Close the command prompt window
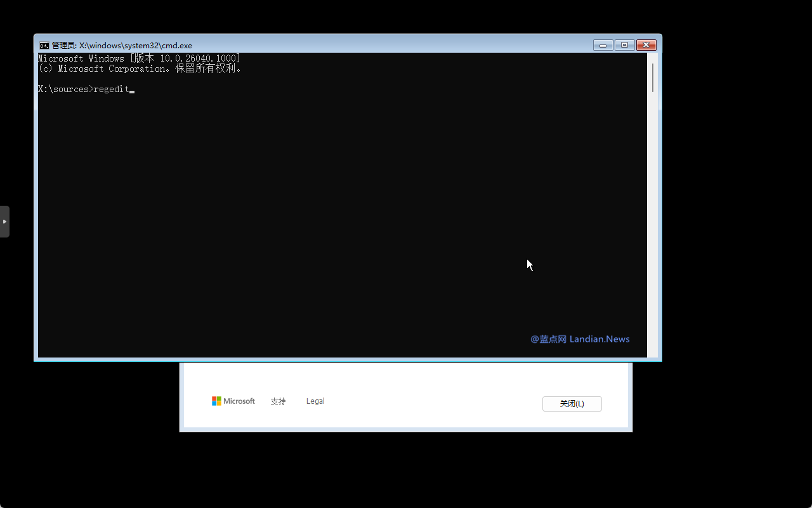 [646, 45]
